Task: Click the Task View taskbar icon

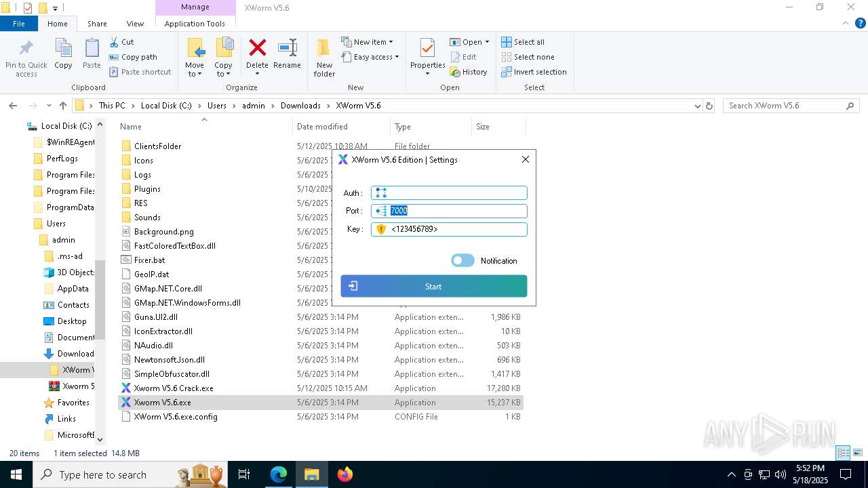Action: (244, 474)
